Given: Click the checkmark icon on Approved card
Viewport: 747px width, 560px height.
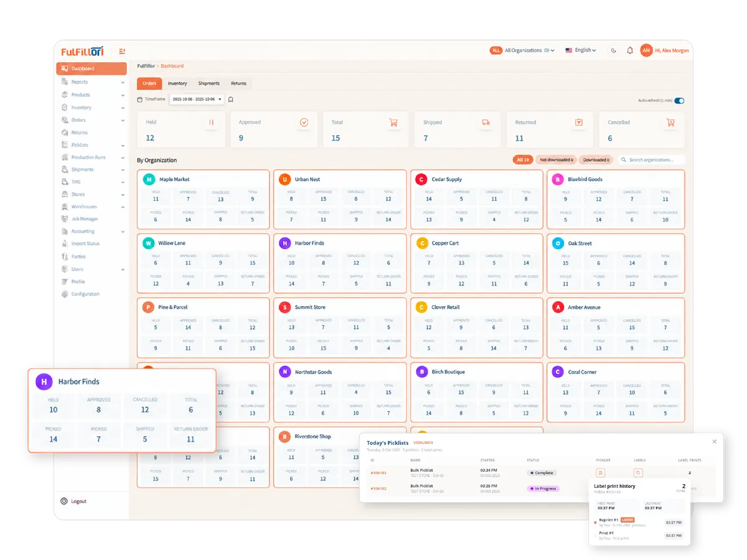Looking at the screenshot, I should coord(304,123).
